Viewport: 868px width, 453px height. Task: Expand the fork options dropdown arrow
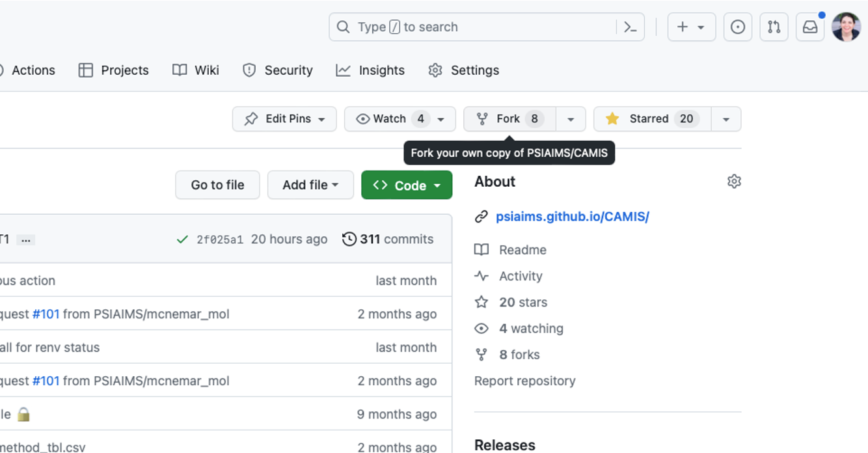[x=571, y=119]
